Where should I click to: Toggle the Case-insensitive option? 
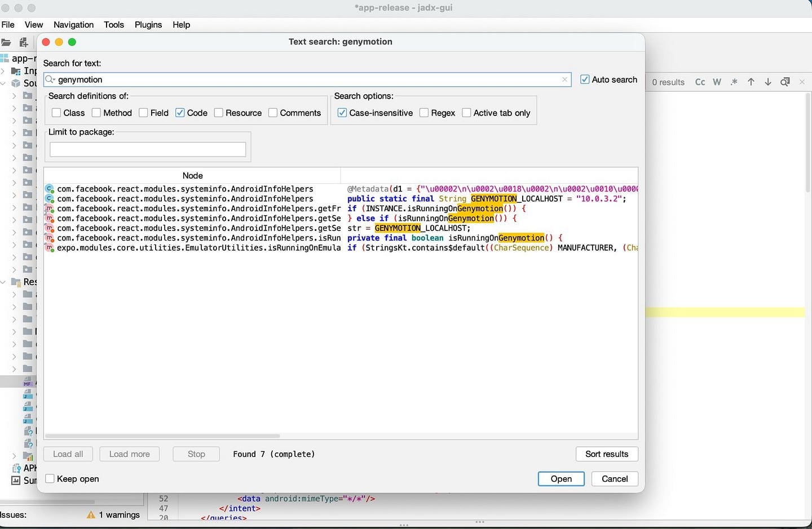point(342,113)
